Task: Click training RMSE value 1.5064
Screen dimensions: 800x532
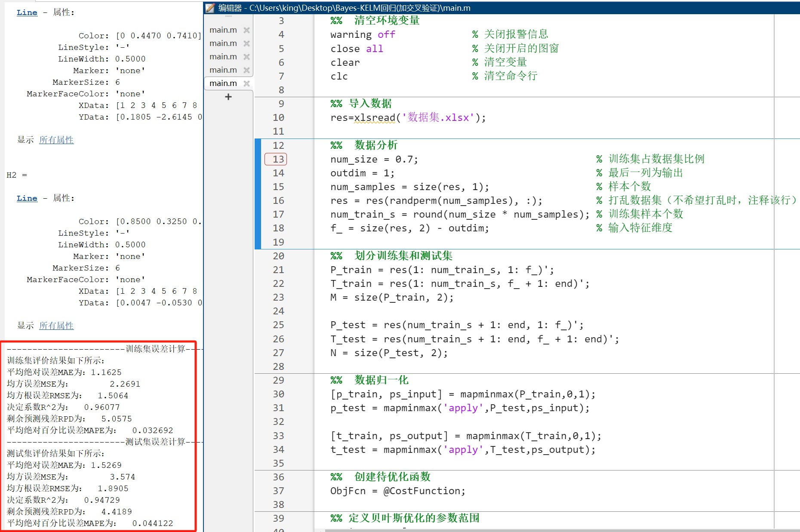Action: point(113,396)
